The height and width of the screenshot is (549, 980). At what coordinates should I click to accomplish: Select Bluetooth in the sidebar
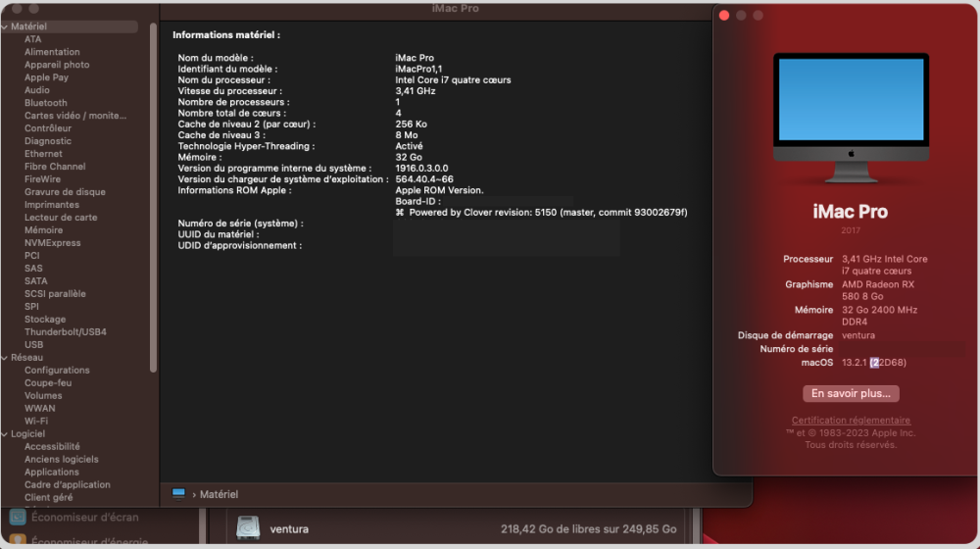(46, 103)
